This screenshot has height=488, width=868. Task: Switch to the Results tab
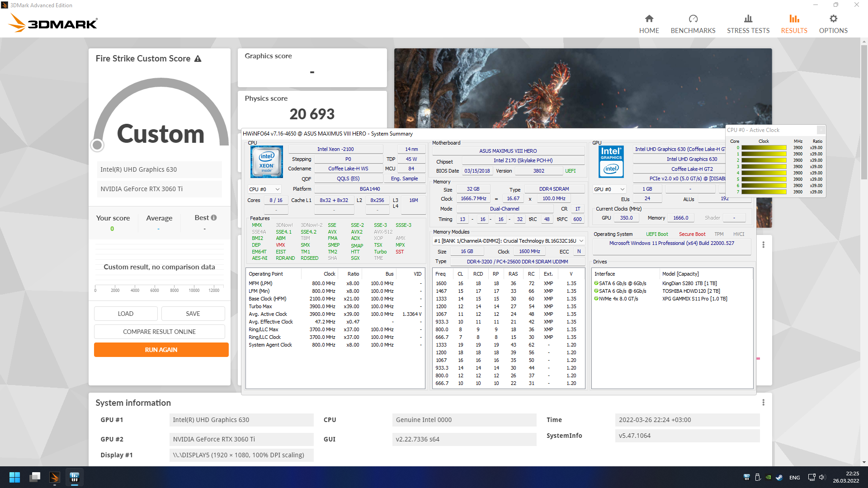pyautogui.click(x=794, y=23)
